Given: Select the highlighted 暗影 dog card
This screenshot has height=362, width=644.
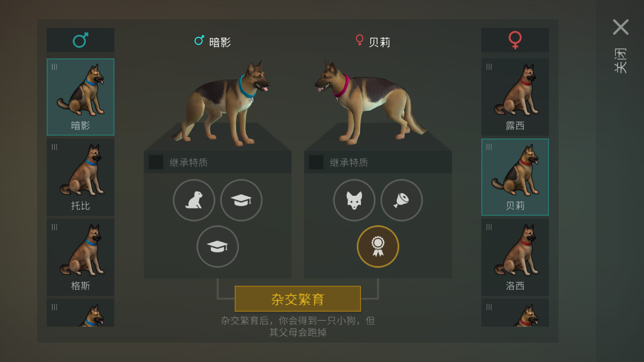Looking at the screenshot, I should coord(80,97).
